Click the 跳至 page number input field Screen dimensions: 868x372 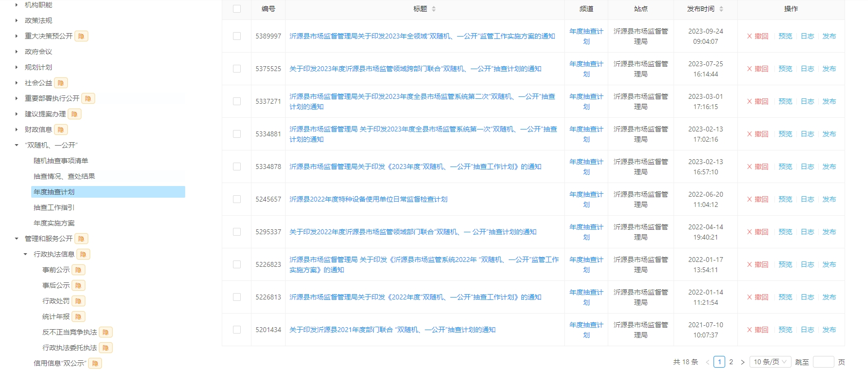tap(823, 362)
